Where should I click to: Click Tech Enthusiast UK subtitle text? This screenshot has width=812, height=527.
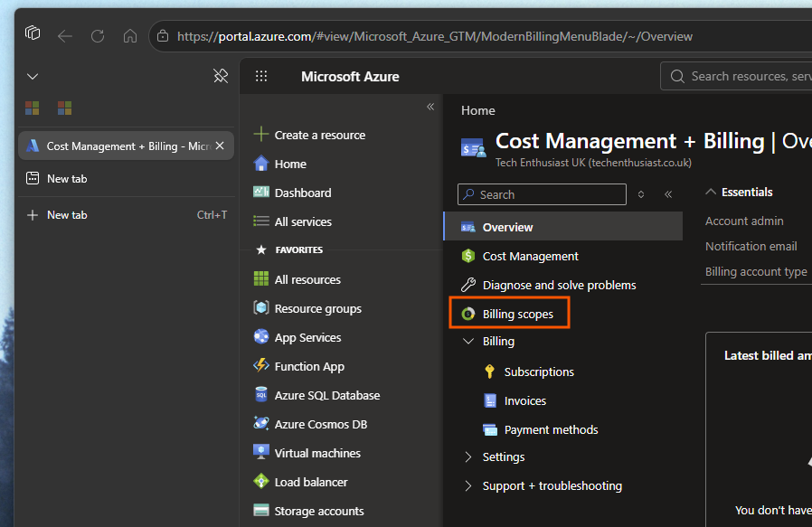point(593,163)
